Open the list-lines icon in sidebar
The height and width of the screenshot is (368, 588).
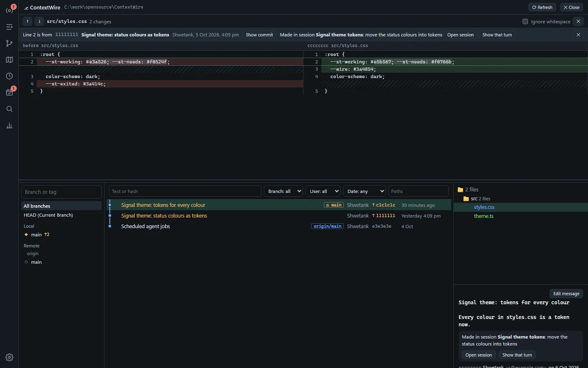coord(9,27)
